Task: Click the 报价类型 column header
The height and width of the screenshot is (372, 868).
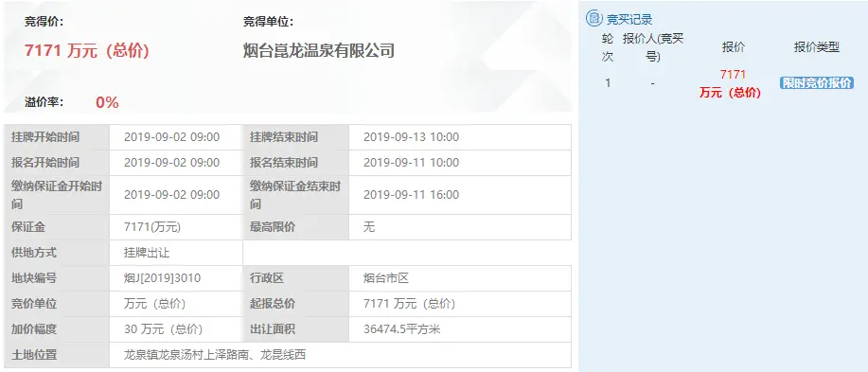Action: [817, 47]
